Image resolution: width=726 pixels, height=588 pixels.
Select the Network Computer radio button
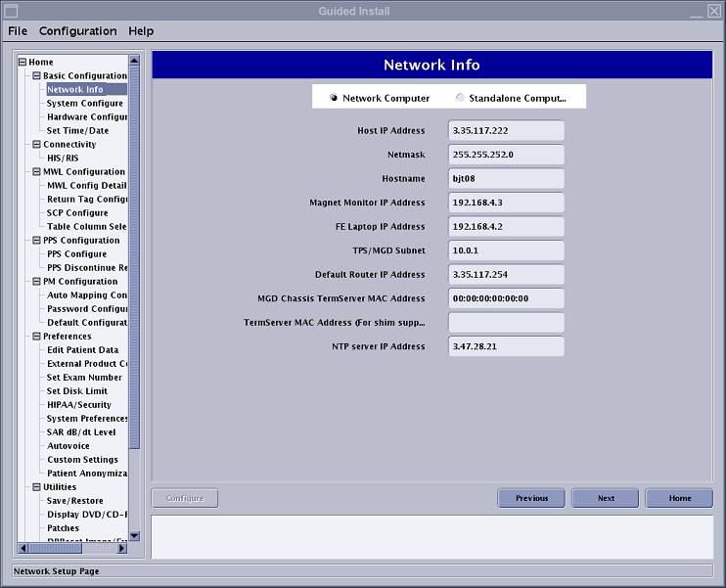[x=334, y=98]
